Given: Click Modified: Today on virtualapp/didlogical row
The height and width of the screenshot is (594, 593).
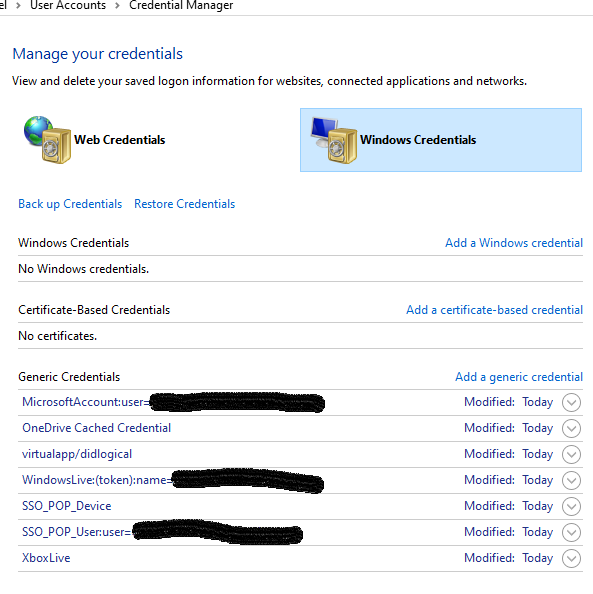Looking at the screenshot, I should click(509, 454).
